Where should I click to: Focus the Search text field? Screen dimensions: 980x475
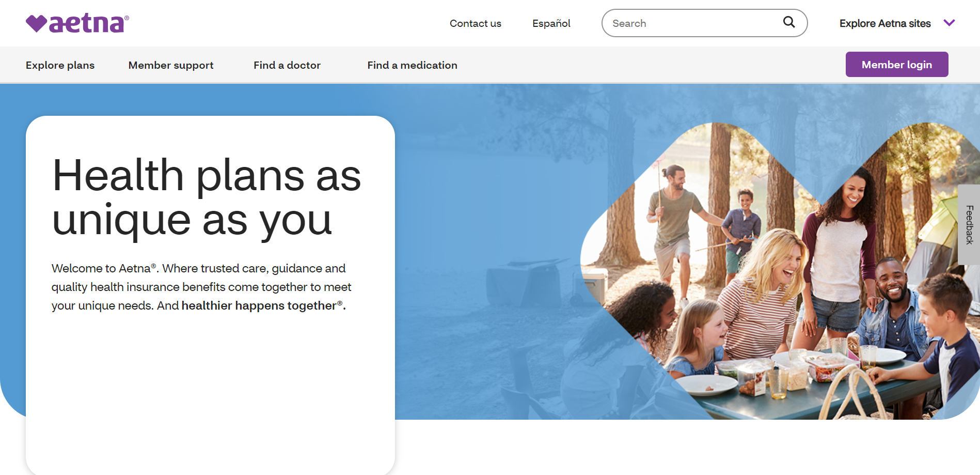(692, 23)
